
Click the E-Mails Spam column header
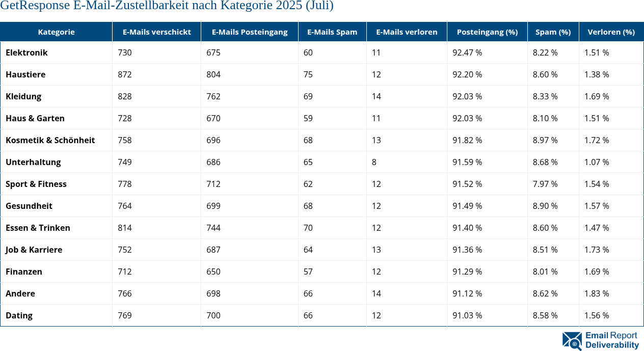pos(332,32)
